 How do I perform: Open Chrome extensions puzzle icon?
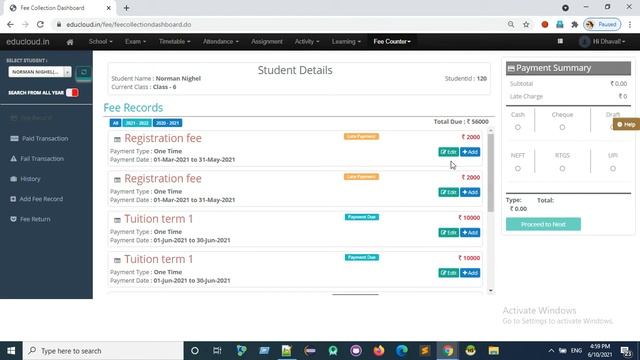(575, 24)
